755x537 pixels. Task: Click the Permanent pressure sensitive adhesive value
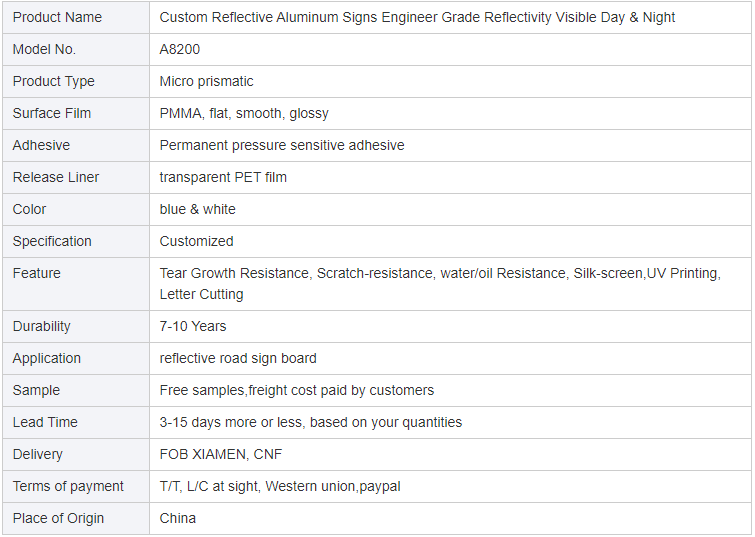point(282,145)
